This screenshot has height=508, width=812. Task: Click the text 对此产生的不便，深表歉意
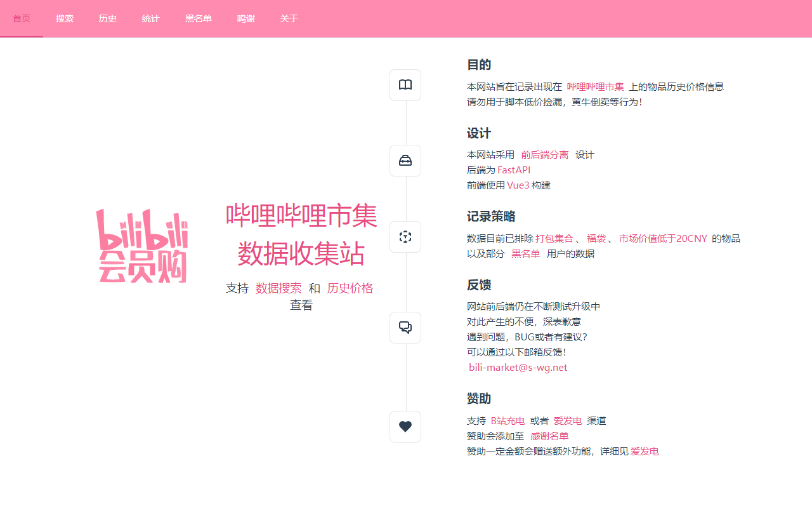click(524, 322)
